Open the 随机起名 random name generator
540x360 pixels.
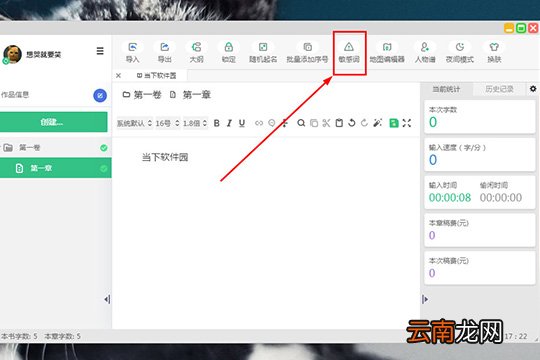[x=263, y=52]
